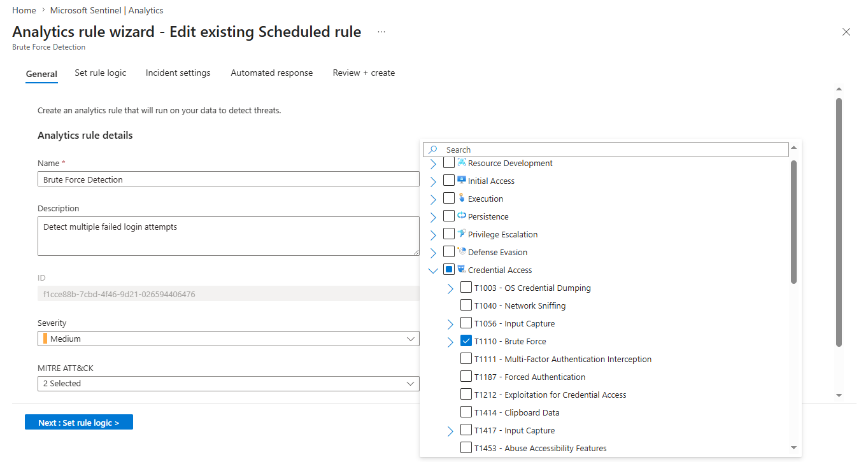Check T1111 Multi-Factor Authentication Interception
This screenshot has width=868, height=462.
(466, 359)
